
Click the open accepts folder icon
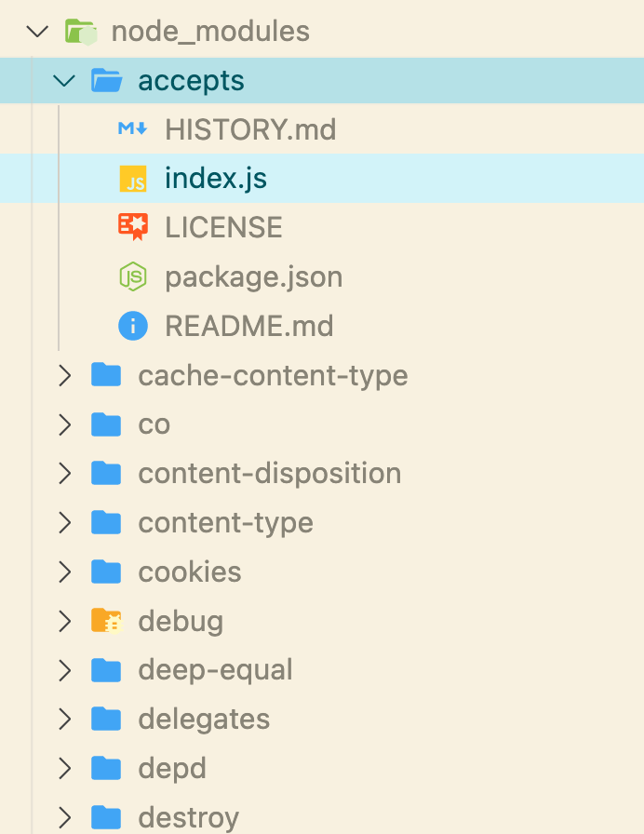[106, 80]
